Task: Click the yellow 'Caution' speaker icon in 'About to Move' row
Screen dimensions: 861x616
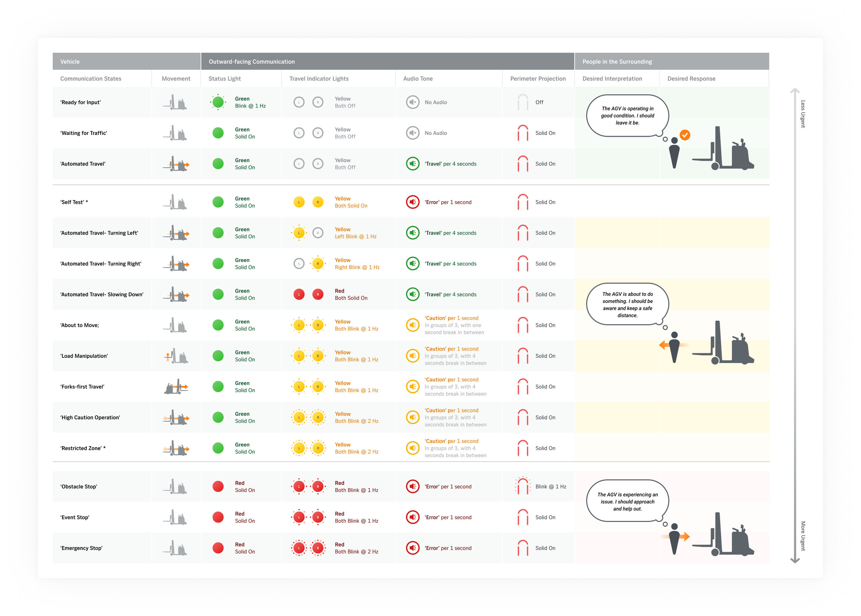Action: [412, 325]
